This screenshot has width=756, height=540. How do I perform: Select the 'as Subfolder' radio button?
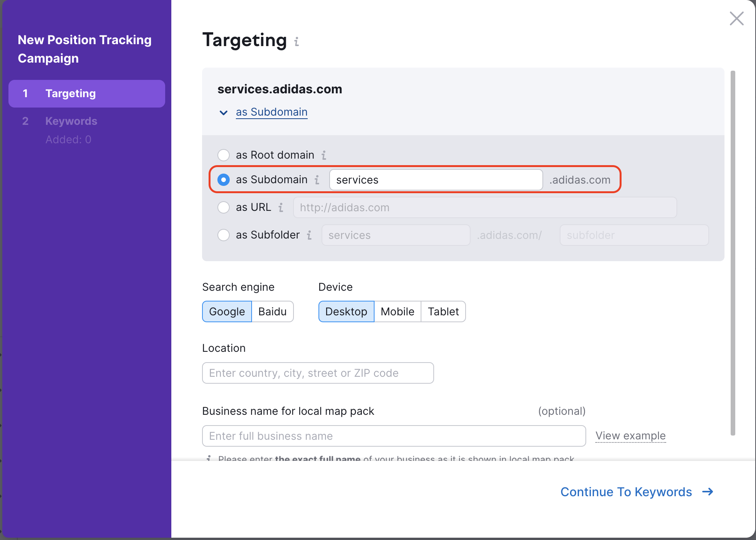click(x=224, y=235)
